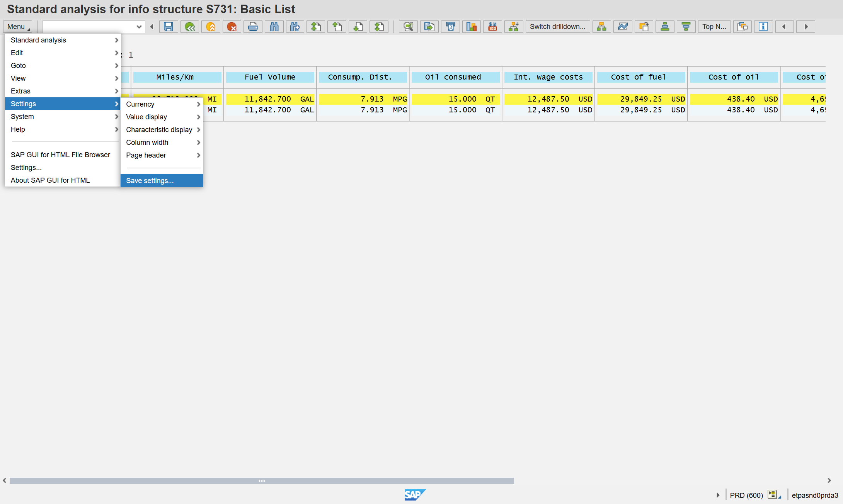
Task: Open the Help menu entry
Action: point(63,129)
